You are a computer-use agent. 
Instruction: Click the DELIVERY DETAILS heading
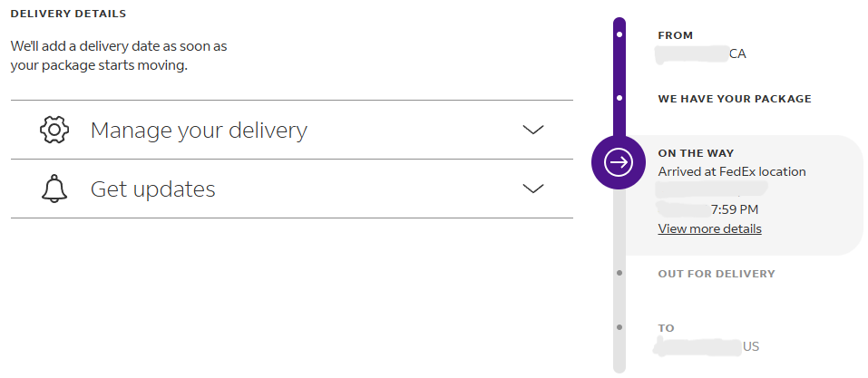[69, 15]
